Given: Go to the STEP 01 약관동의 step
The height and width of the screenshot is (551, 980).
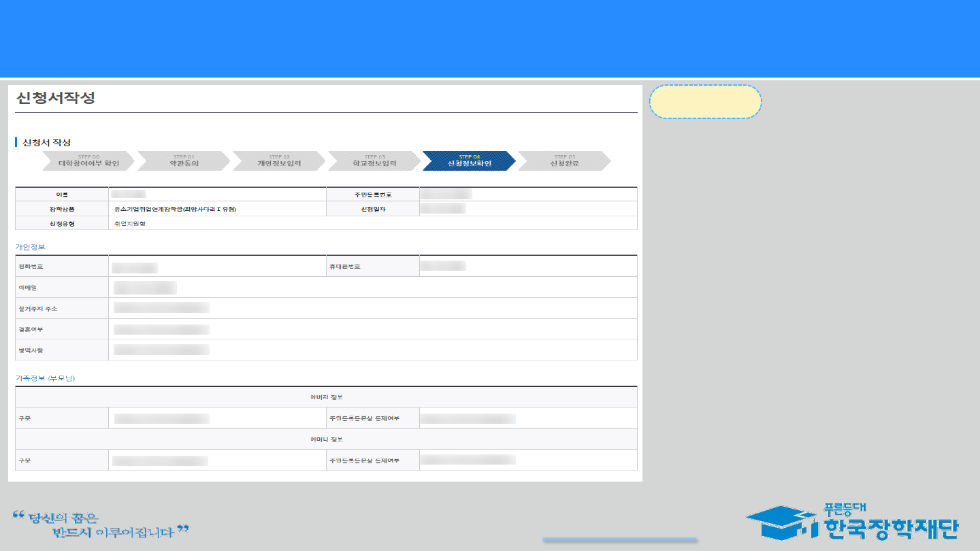Looking at the screenshot, I should pos(184,161).
